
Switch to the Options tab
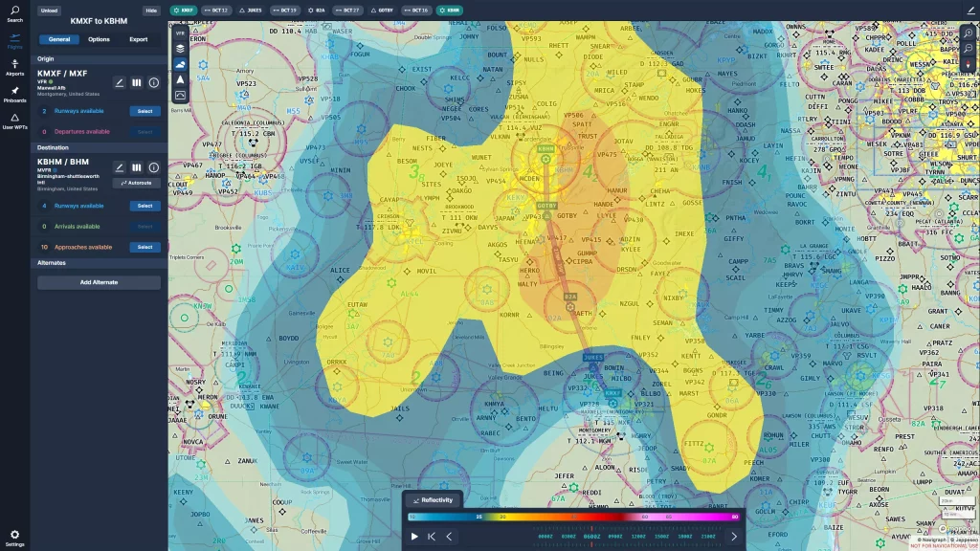(x=99, y=39)
